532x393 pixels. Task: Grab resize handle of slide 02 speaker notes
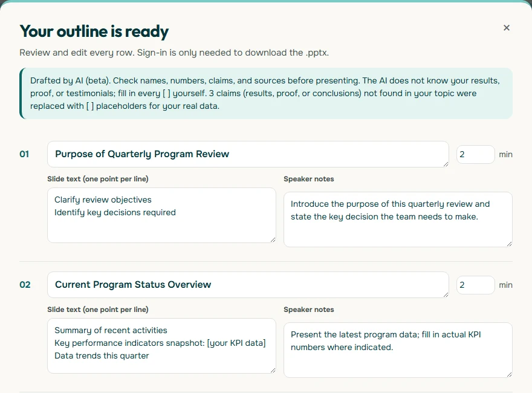click(509, 374)
